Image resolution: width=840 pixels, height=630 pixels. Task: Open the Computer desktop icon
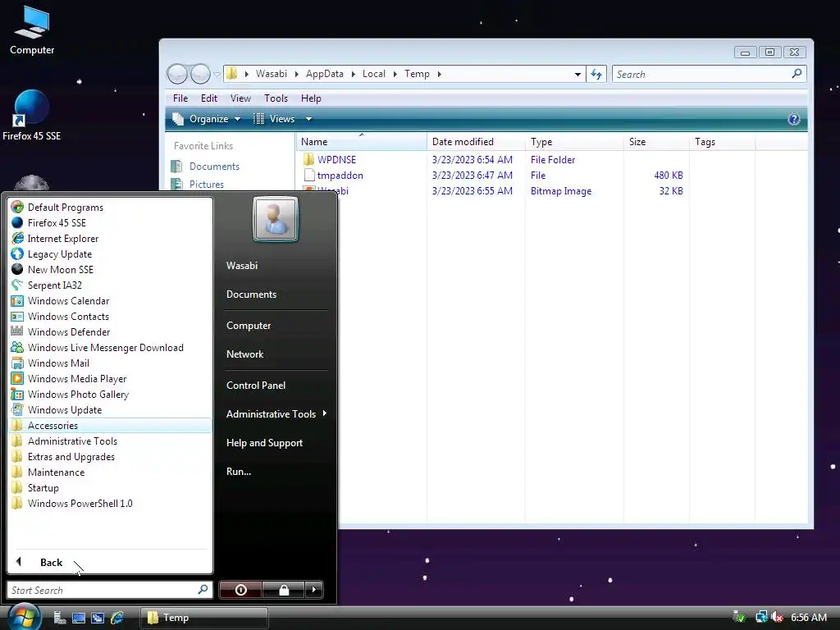tap(32, 30)
